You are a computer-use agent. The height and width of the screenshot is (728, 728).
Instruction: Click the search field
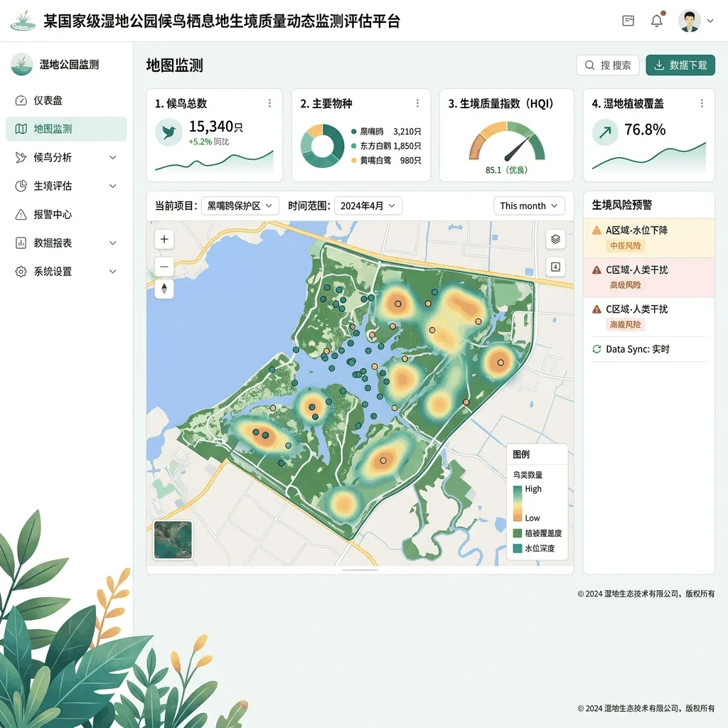pyautogui.click(x=608, y=65)
